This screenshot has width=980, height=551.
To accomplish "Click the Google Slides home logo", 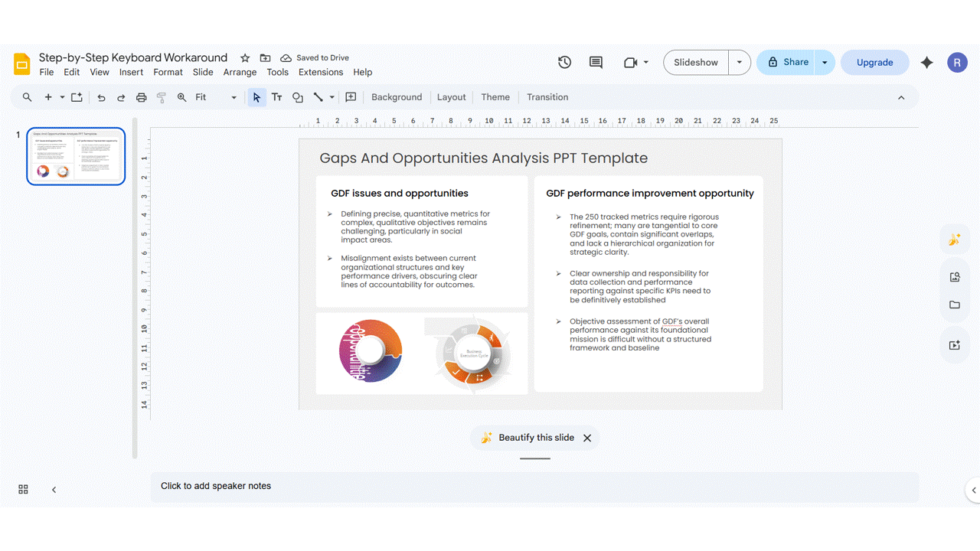I will click(x=22, y=64).
